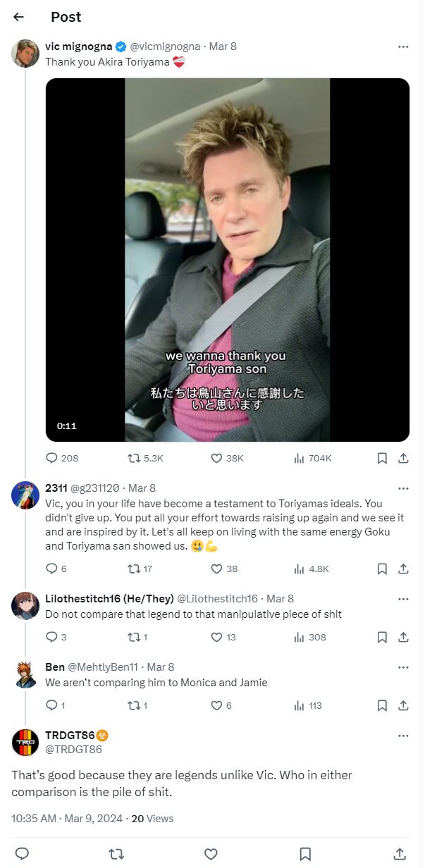Bookmark the main post
Screen dimensions: 425x868
pyautogui.click(x=381, y=458)
